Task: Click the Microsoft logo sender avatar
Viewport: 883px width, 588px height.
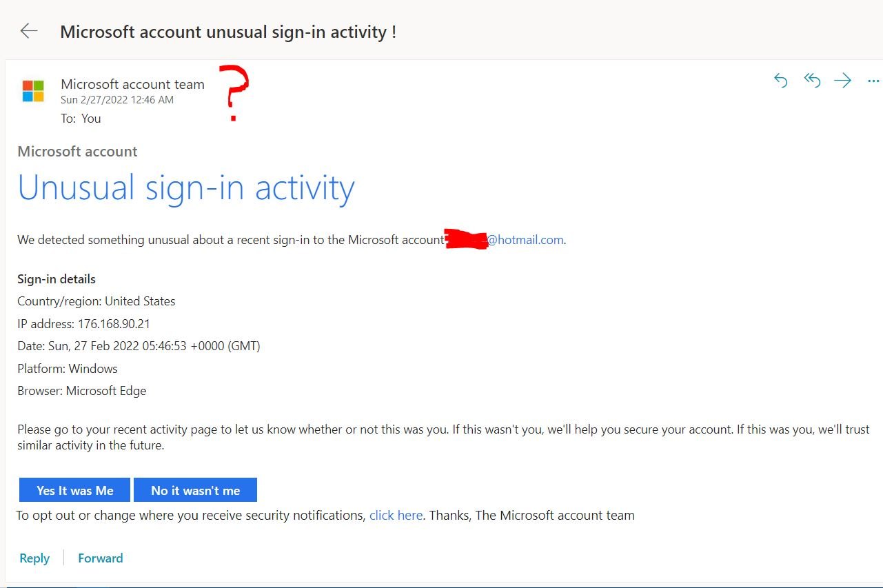Action: [33, 91]
